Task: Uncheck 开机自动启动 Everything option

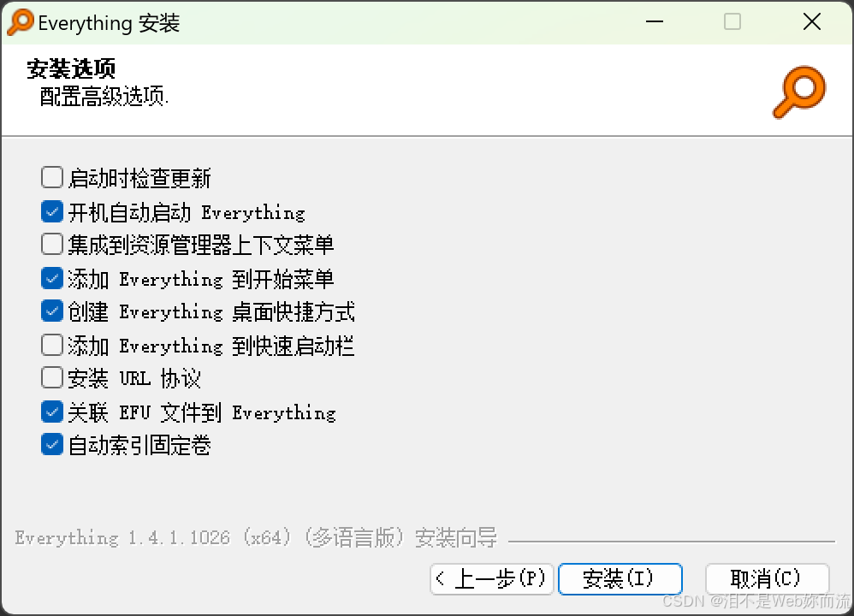Action: click(x=51, y=211)
